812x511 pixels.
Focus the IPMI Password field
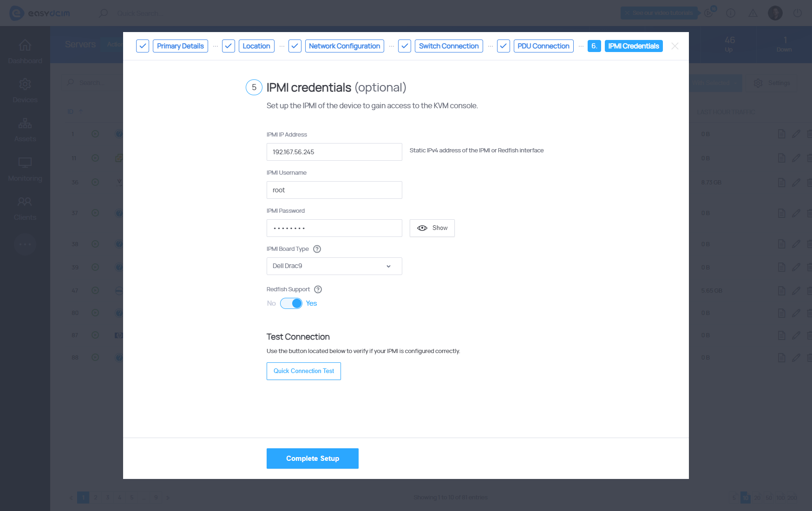334,228
